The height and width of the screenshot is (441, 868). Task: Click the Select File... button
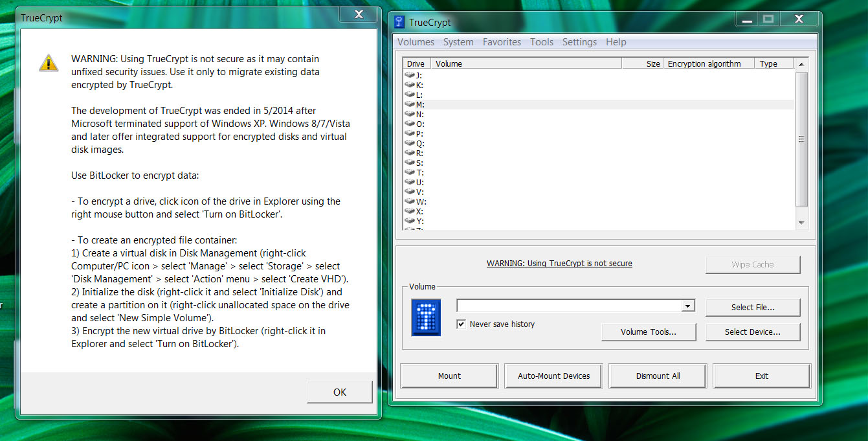pyautogui.click(x=753, y=307)
